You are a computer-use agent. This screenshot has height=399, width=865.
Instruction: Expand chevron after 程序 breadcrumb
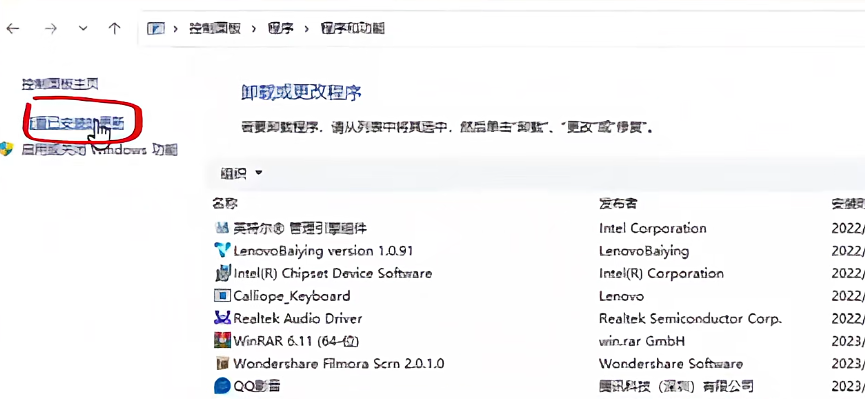click(x=307, y=29)
